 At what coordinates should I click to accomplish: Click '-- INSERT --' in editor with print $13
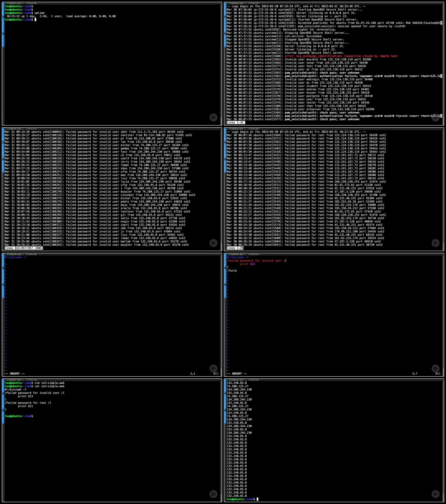click(x=237, y=374)
